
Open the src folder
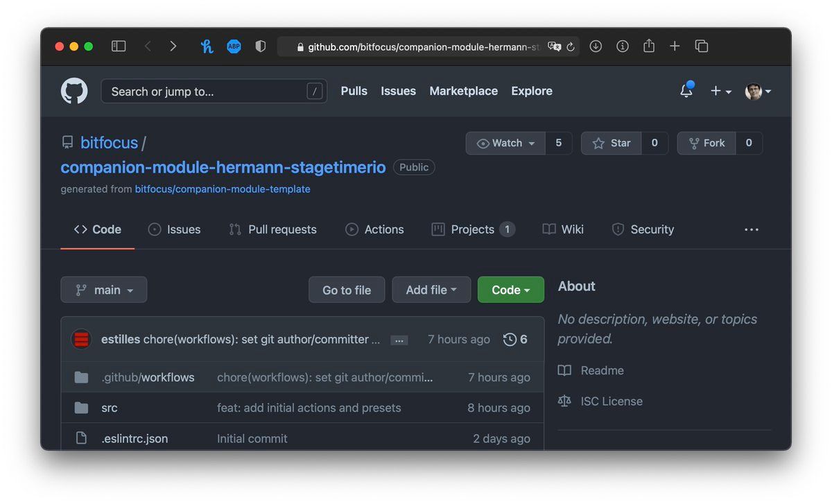110,408
